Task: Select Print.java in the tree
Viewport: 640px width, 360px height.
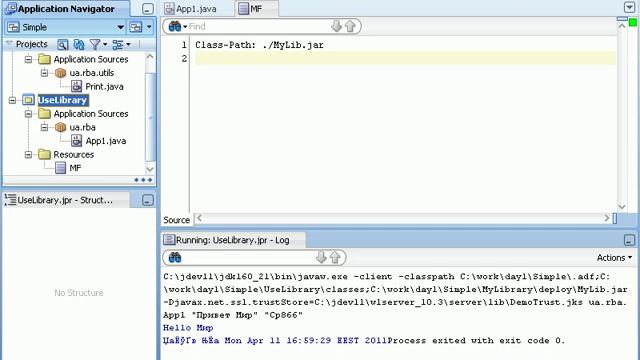Action: tap(104, 87)
